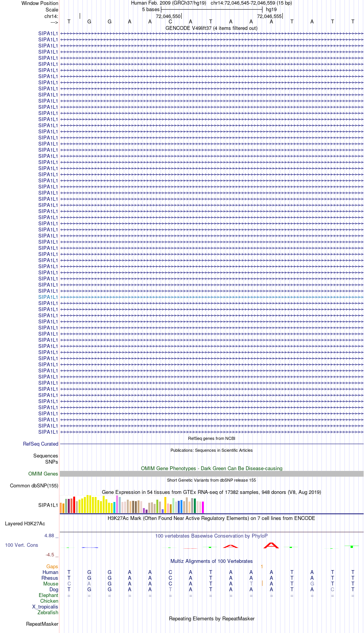
Task: Click the Window Position track label
Action: [40, 3]
